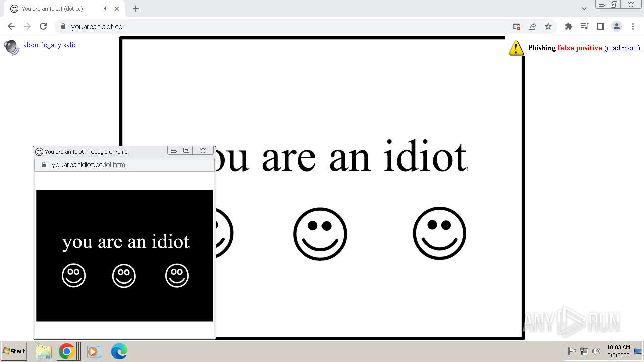Close the small popup Chrome window
Image resolution: width=644 pixels, height=362 pixels.
point(203,151)
